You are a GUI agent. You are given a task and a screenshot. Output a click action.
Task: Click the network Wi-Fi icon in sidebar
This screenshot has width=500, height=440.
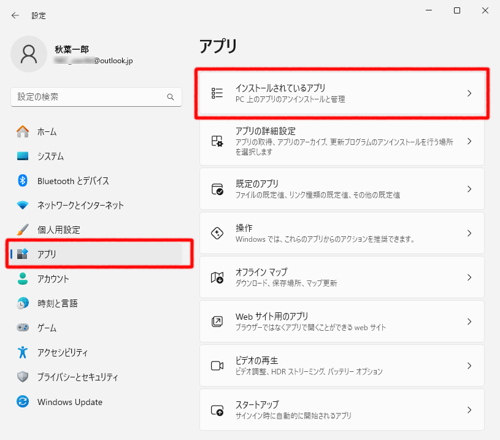point(23,205)
